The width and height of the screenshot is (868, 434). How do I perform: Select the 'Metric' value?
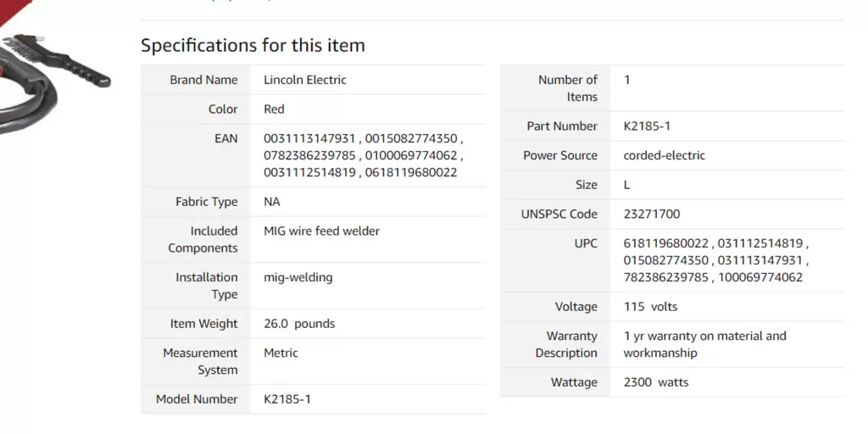[x=281, y=353]
